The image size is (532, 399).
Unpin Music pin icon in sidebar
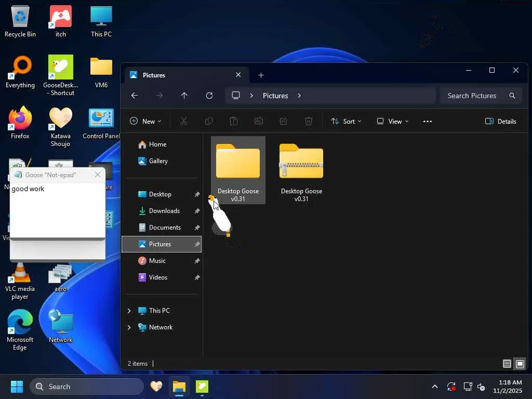coord(197,261)
